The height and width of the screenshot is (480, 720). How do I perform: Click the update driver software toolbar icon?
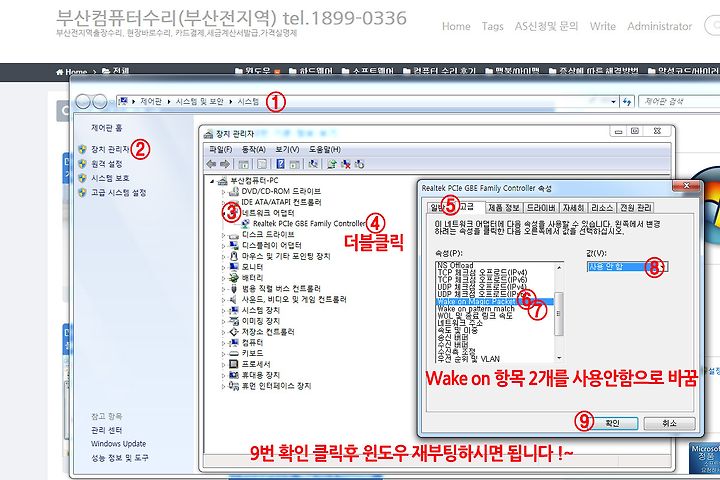(x=332, y=164)
